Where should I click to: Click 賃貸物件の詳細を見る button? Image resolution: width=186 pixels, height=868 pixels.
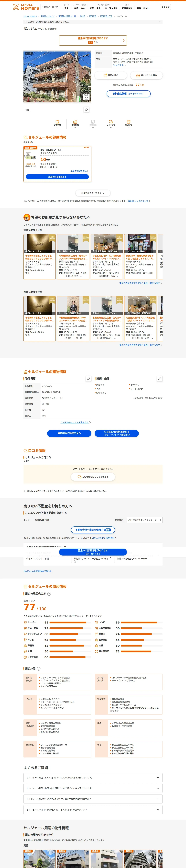(69, 433)
